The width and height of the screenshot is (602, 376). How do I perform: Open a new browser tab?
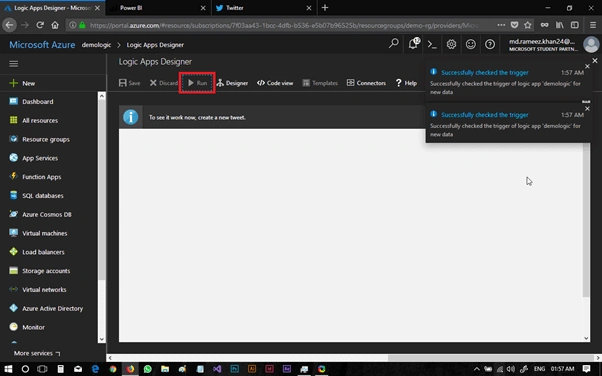[325, 8]
